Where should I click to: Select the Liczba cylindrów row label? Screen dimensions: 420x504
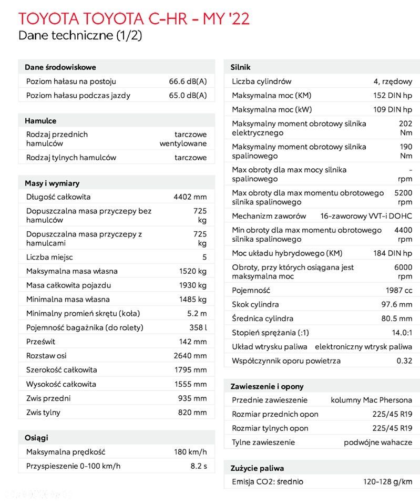tap(261, 81)
